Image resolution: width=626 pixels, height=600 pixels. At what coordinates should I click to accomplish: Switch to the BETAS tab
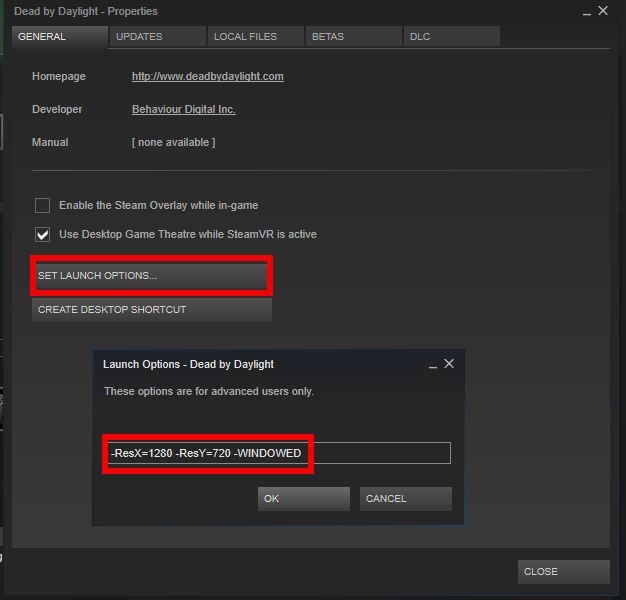[x=354, y=37]
